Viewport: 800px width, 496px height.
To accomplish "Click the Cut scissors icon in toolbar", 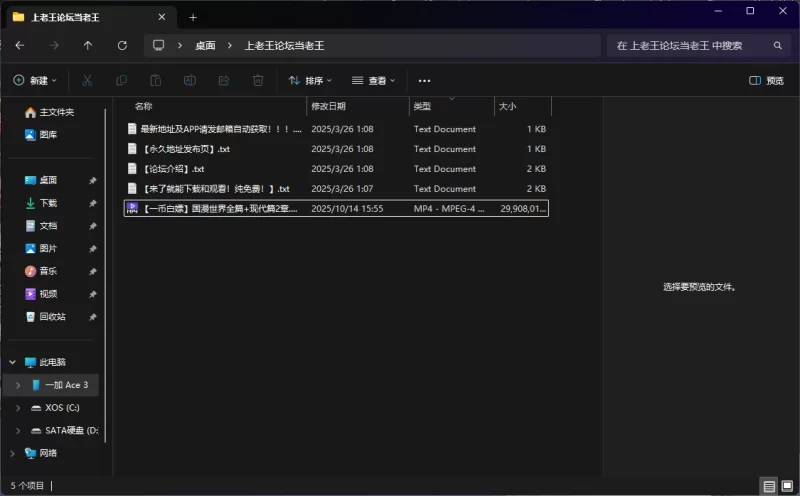I will point(87,80).
